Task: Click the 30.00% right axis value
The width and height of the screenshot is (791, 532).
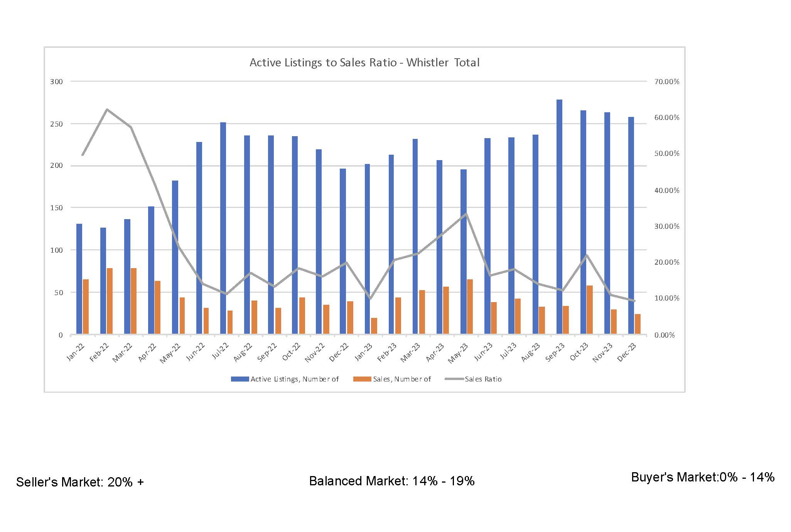Action: [x=667, y=226]
